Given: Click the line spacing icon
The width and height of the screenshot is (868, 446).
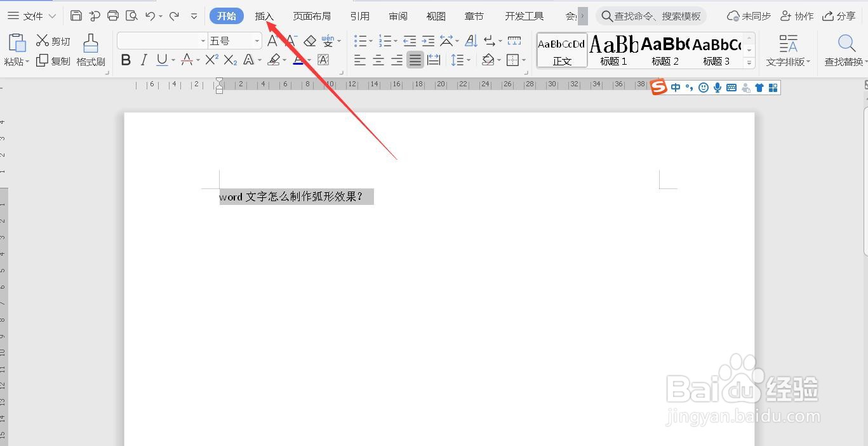Looking at the screenshot, I should (457, 60).
